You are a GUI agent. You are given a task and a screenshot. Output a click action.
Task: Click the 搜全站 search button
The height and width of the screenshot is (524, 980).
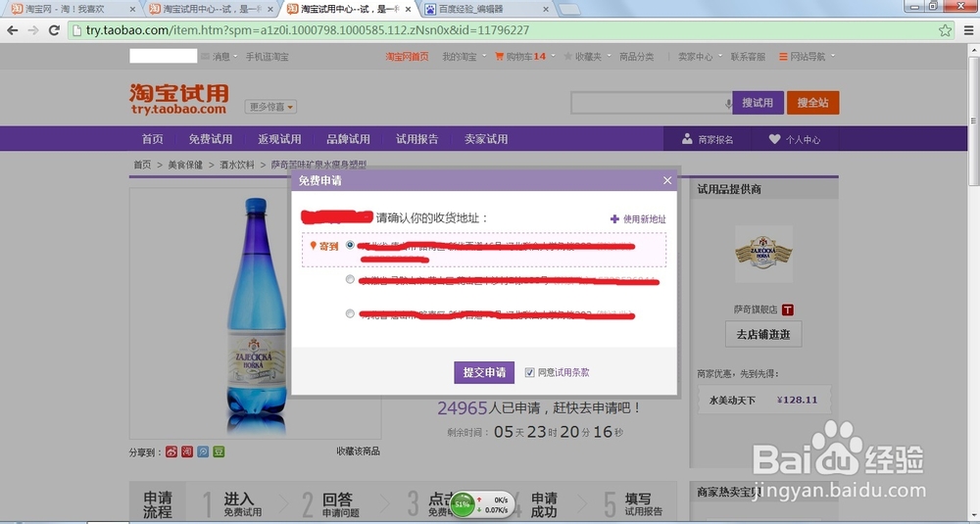pyautogui.click(x=812, y=103)
